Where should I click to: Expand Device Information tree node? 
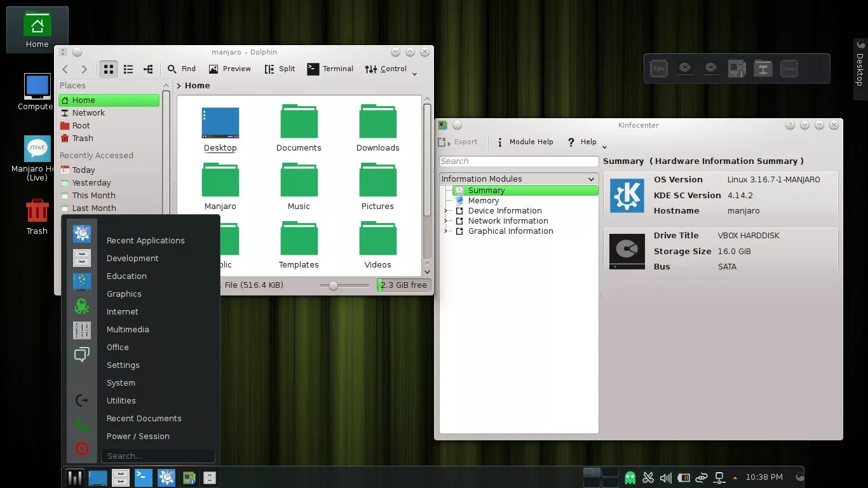click(446, 211)
